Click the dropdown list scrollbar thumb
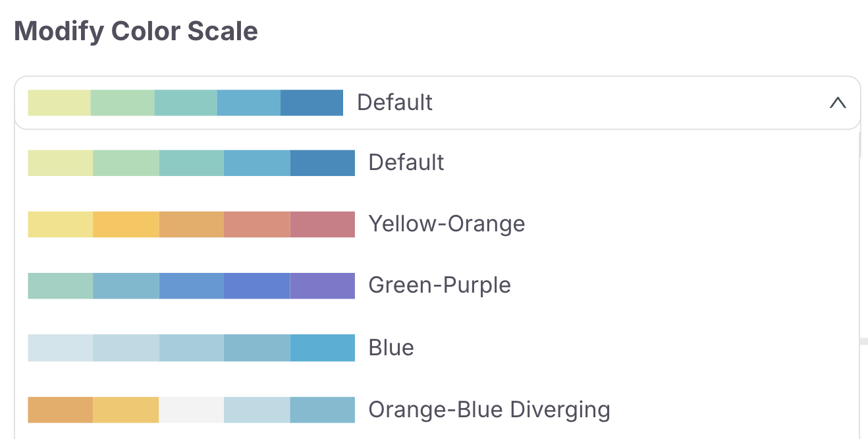 (x=861, y=145)
